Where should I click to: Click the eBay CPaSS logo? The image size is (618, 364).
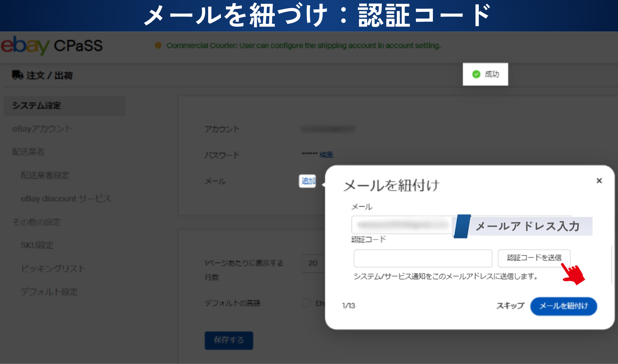coord(52,45)
